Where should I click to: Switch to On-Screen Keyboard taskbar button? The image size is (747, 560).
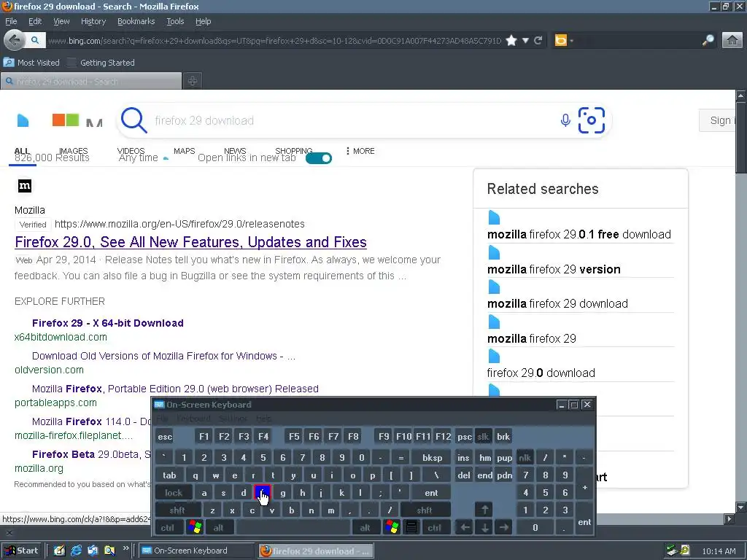click(x=196, y=551)
